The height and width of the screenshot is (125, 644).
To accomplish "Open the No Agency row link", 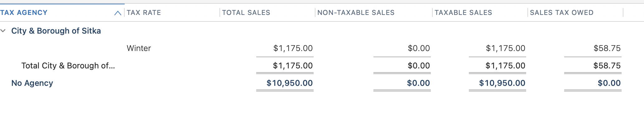I will pyautogui.click(x=32, y=83).
